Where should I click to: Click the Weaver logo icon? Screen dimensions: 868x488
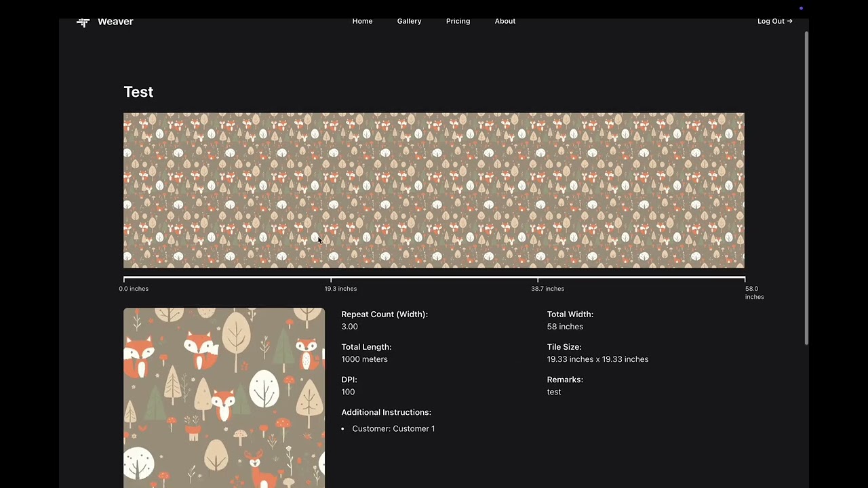pyautogui.click(x=83, y=22)
